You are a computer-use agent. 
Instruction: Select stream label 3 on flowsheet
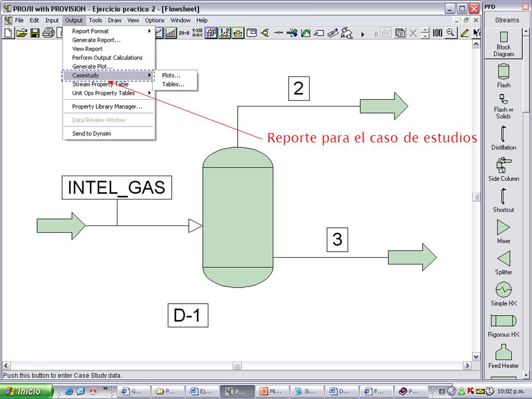pyautogui.click(x=337, y=239)
